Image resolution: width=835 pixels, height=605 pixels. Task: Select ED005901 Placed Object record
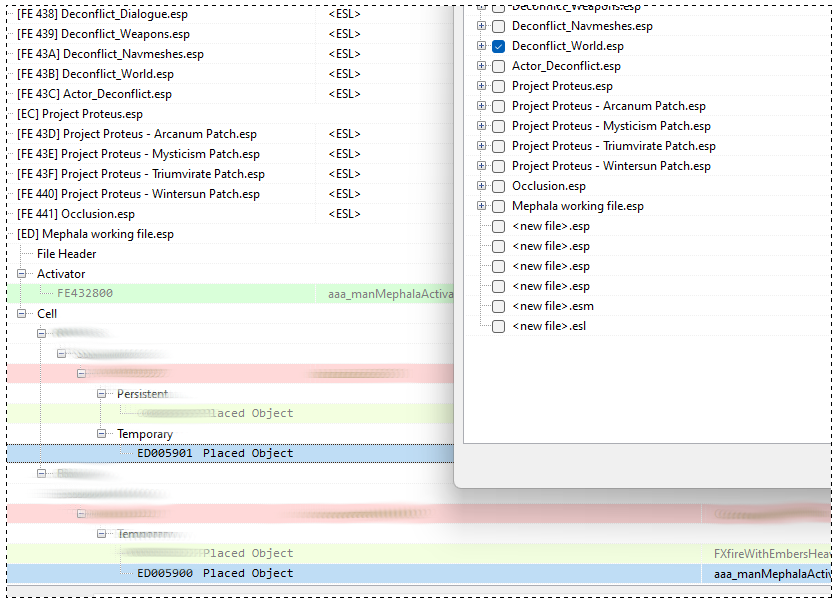click(x=215, y=453)
